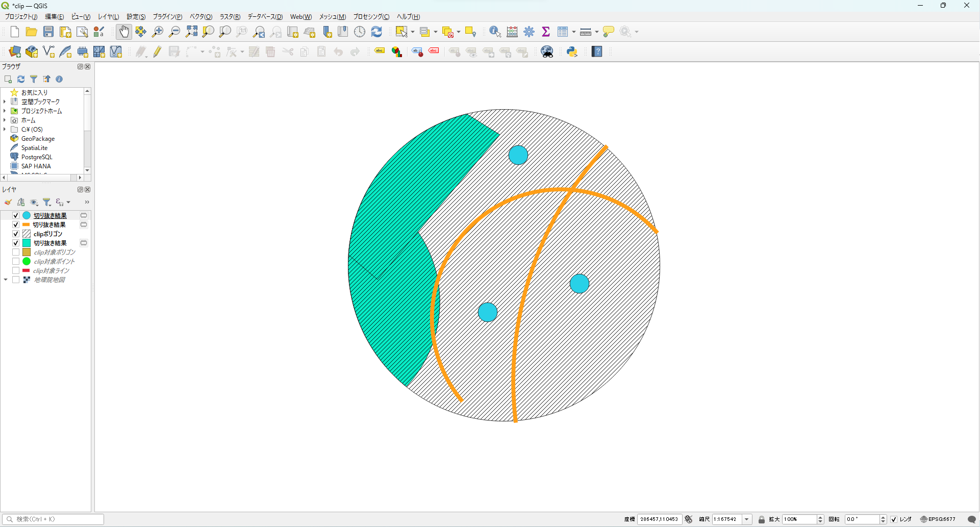Select GeoPackage in the browser panel
The image size is (980, 527).
[38, 139]
